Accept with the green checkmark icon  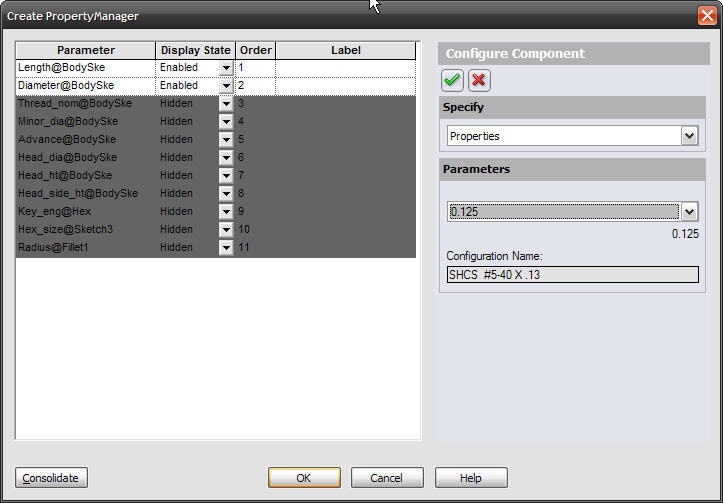click(452, 81)
